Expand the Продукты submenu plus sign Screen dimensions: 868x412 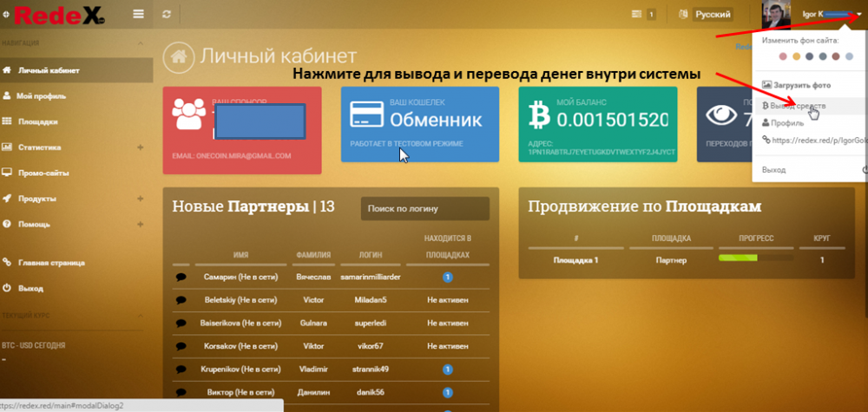[140, 199]
